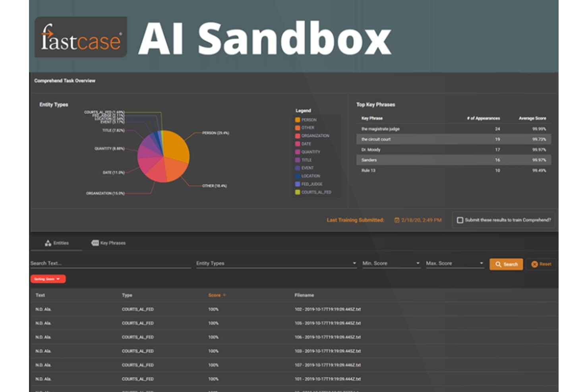Click filename starting with 107 - 2019-10-17
Image resolution: width=588 pixels, height=392 pixels.
click(x=328, y=365)
